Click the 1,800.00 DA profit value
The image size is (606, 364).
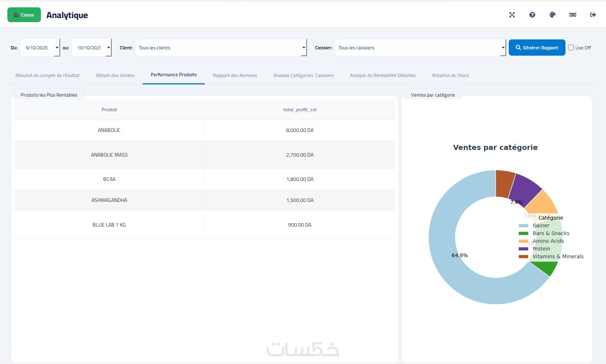[x=300, y=179]
